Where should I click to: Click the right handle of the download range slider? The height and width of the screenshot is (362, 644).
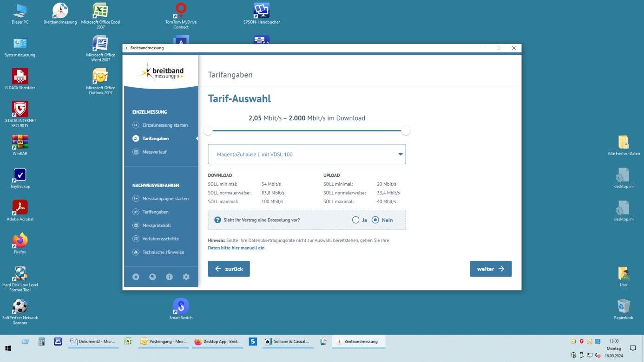pos(406,131)
